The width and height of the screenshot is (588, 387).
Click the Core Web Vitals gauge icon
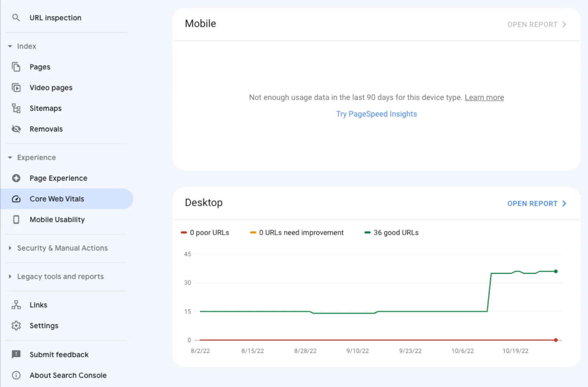16,199
